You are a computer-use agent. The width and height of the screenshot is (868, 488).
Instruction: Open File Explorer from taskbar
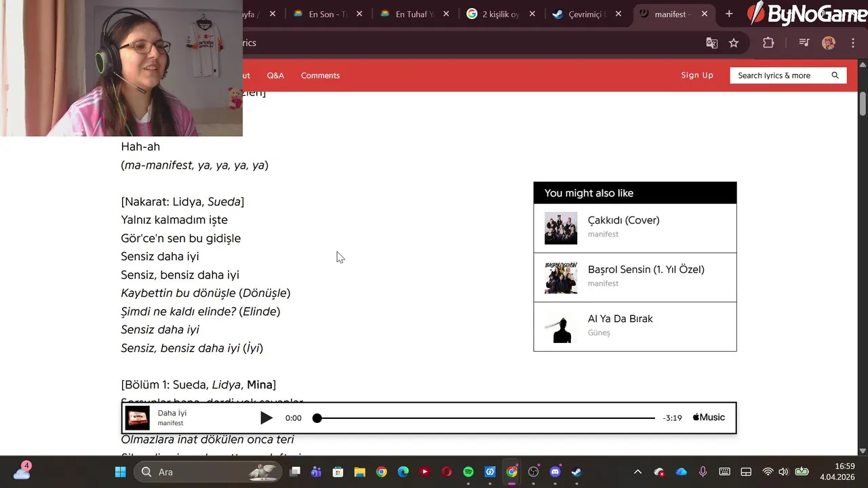tap(359, 472)
